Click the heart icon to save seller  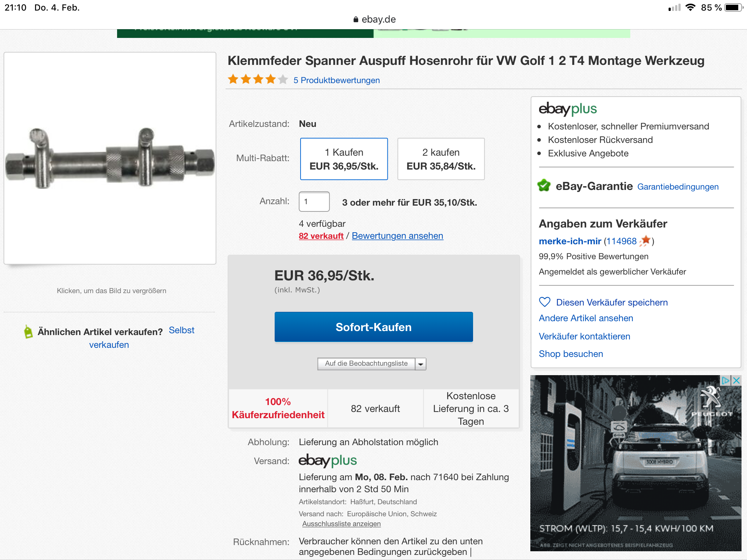[x=544, y=302]
